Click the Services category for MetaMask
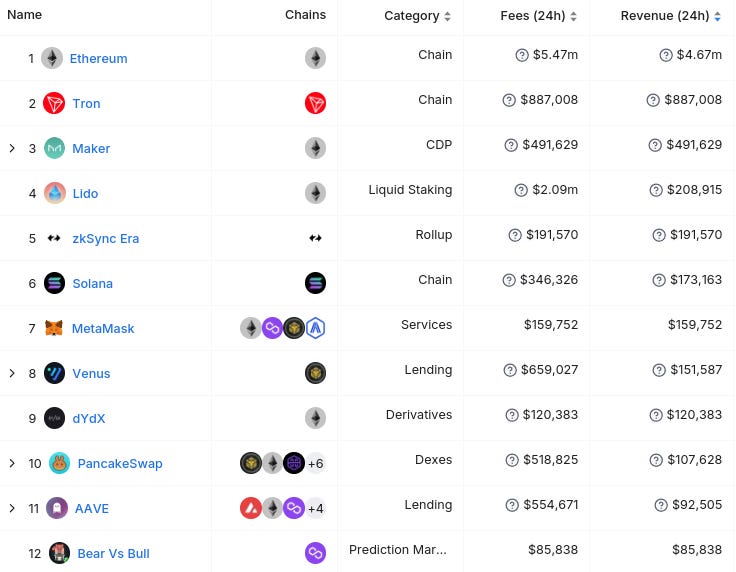 tap(427, 325)
